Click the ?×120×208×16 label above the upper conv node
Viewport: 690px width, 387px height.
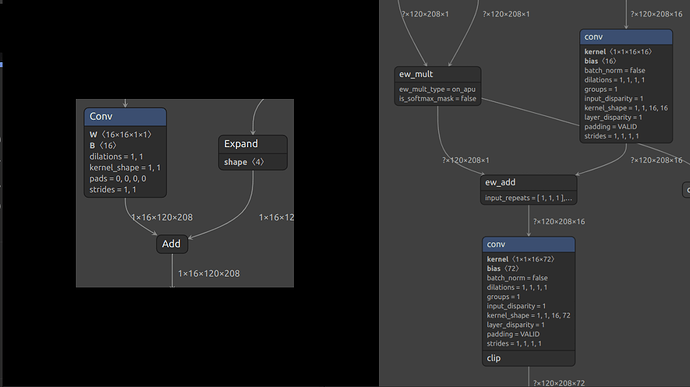[657, 14]
